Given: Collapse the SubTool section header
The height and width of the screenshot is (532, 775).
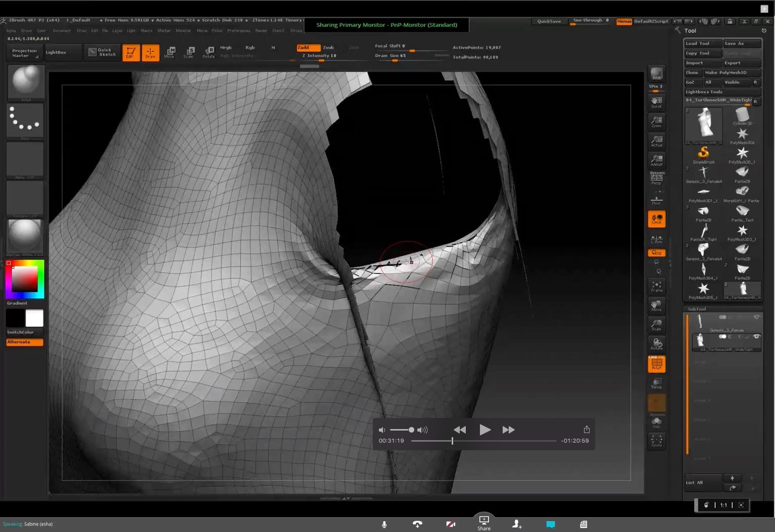Looking at the screenshot, I should pos(697,309).
